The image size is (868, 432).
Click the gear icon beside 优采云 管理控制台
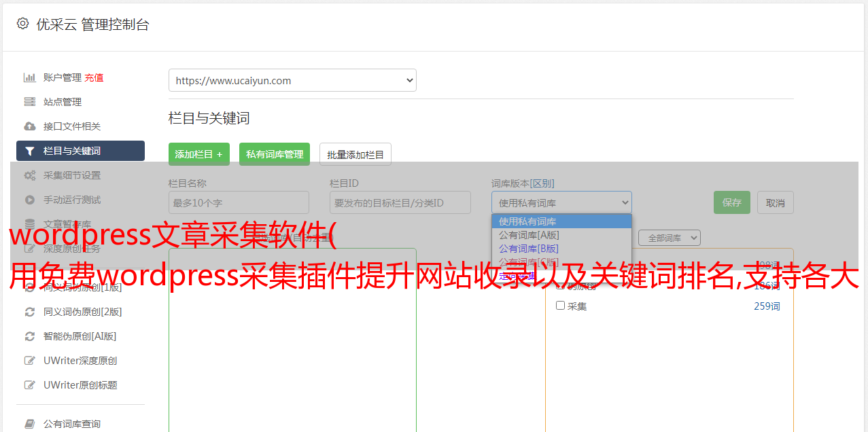[x=22, y=24]
